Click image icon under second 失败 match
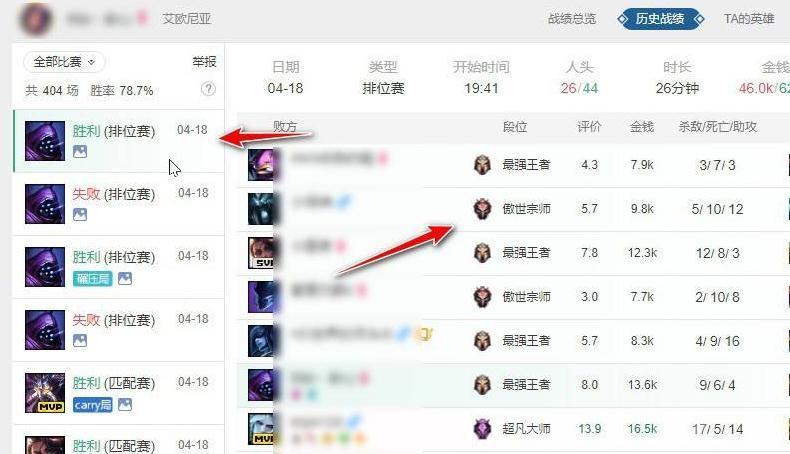Screen dimensions: 790x454 point(80,341)
